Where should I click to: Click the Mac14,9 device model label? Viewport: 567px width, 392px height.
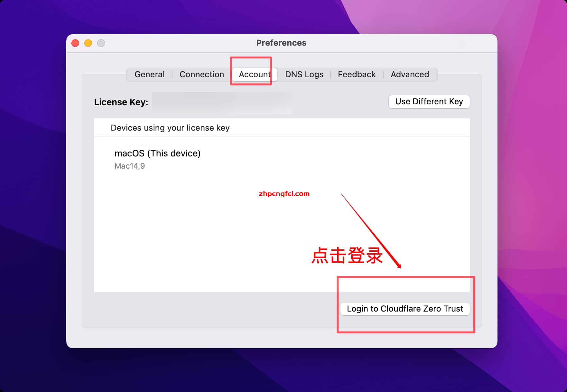(129, 166)
